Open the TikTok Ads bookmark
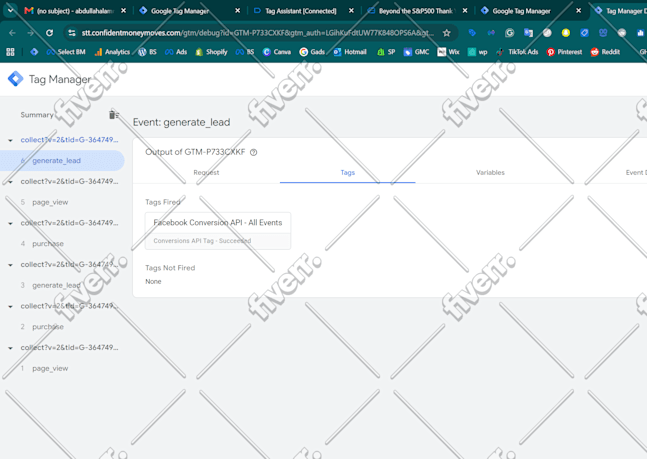Viewport: 647px width, 459px height. pyautogui.click(x=517, y=52)
